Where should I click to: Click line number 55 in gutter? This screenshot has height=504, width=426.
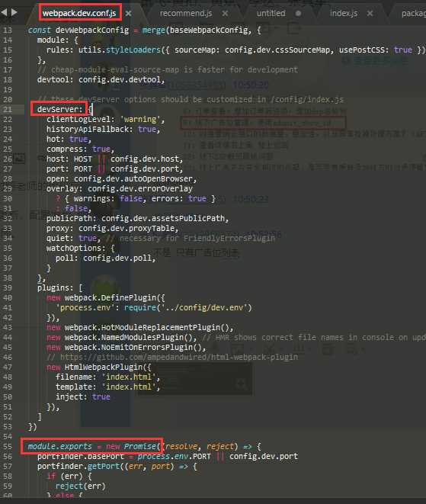[x=7, y=447]
